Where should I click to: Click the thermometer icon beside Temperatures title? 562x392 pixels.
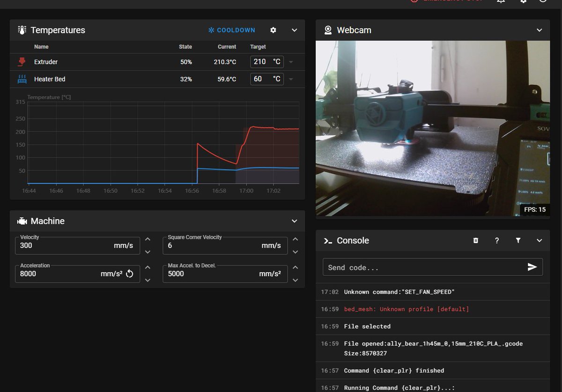click(22, 30)
